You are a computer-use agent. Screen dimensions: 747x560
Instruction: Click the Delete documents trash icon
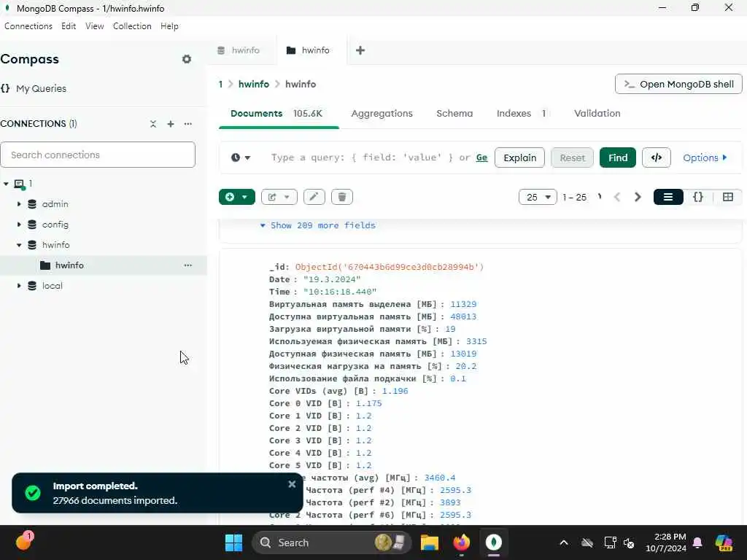[x=342, y=197]
